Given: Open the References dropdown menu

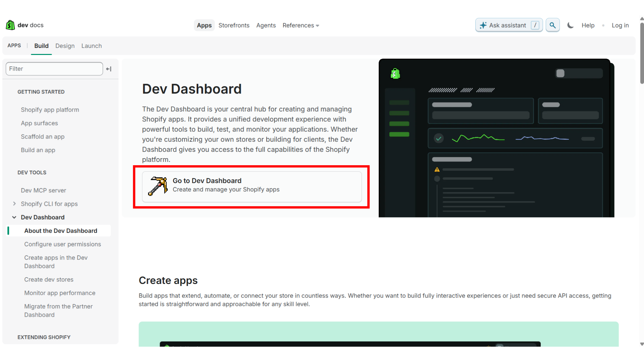Looking at the screenshot, I should 301,25.
